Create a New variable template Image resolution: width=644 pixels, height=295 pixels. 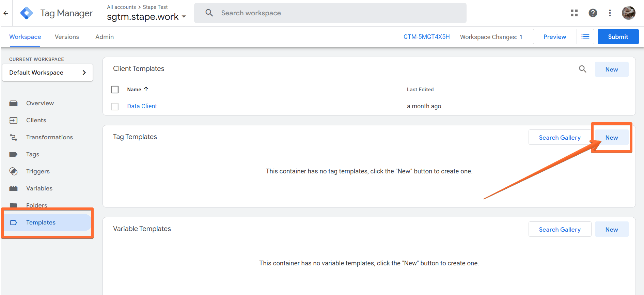pos(612,229)
